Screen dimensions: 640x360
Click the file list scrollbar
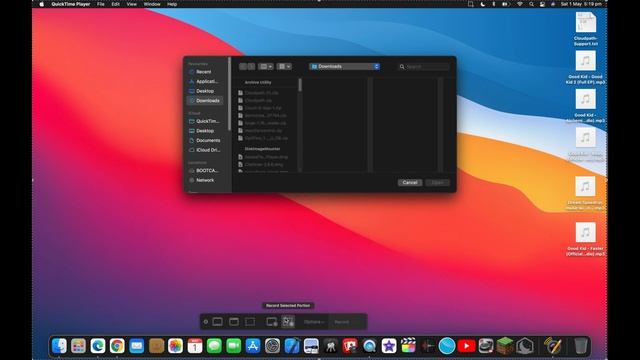click(x=300, y=85)
